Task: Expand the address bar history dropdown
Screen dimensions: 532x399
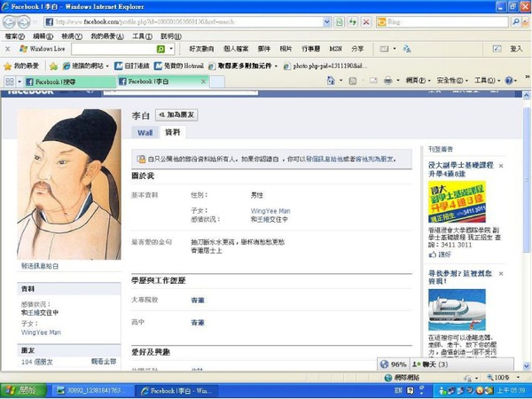Action: point(326,22)
